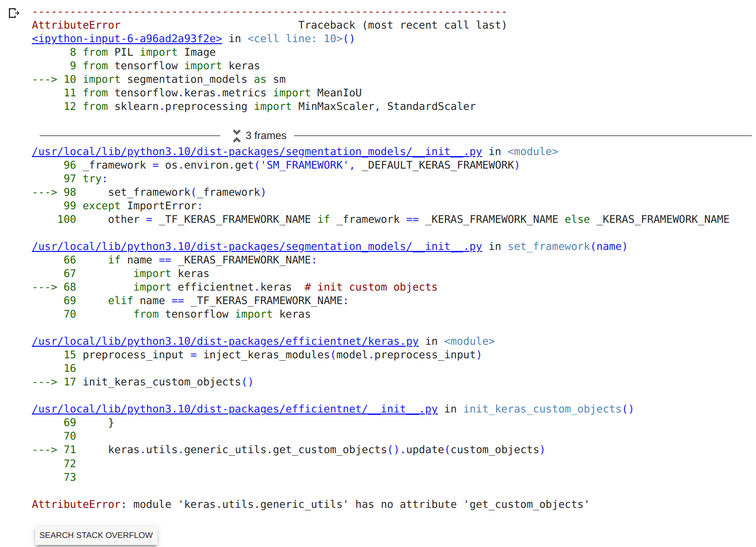Screen dimensions: 756x547
Task: Open the ipython-input-6-a96ad2a93f2e link
Action: pyautogui.click(x=127, y=39)
